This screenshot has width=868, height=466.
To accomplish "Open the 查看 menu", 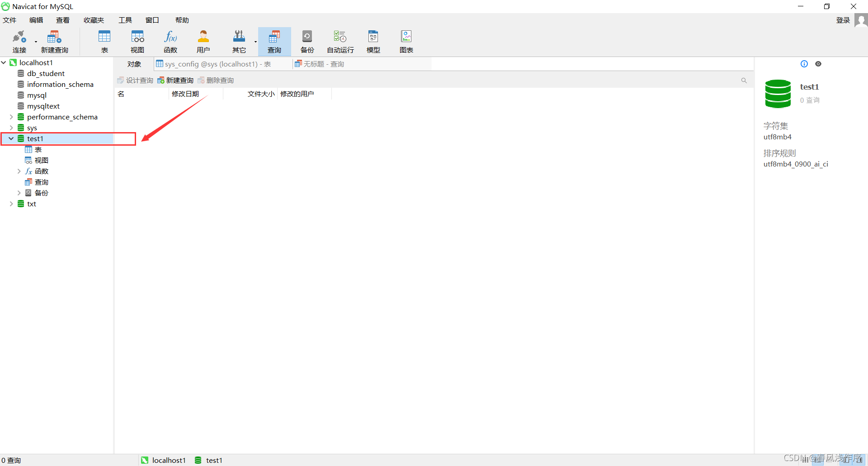I will [x=63, y=20].
